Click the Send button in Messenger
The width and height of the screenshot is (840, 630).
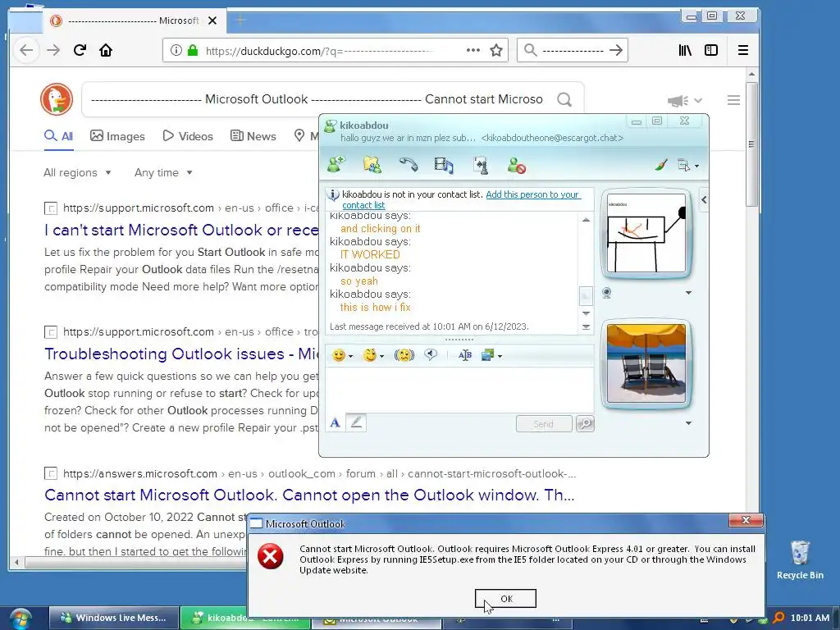(x=544, y=424)
